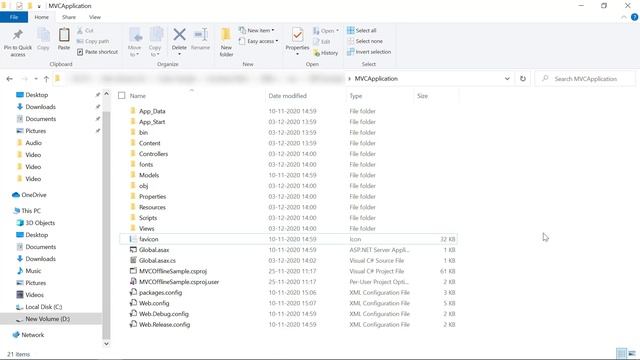Open the File menu

click(14, 17)
